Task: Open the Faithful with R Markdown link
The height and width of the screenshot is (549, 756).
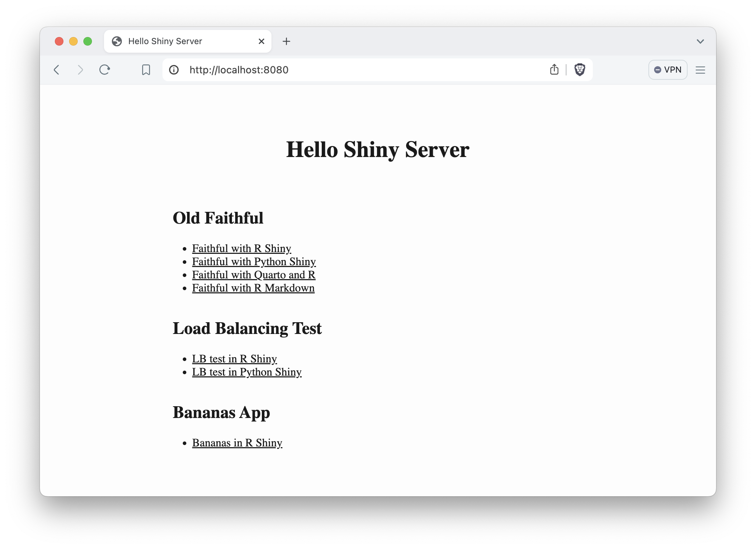Action: click(x=253, y=288)
